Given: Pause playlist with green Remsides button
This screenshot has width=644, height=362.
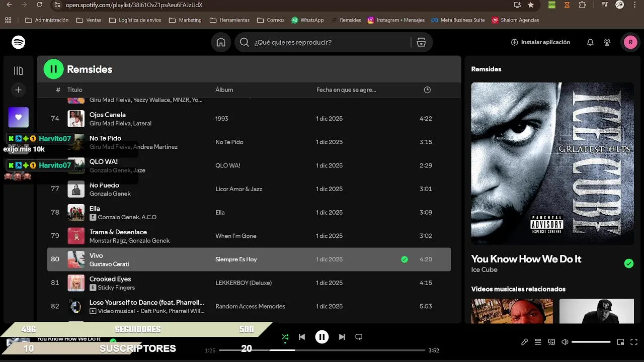Looking at the screenshot, I should tap(54, 69).
